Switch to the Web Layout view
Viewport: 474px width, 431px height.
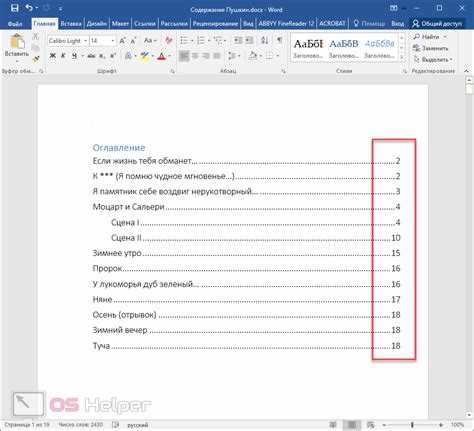coord(371,425)
